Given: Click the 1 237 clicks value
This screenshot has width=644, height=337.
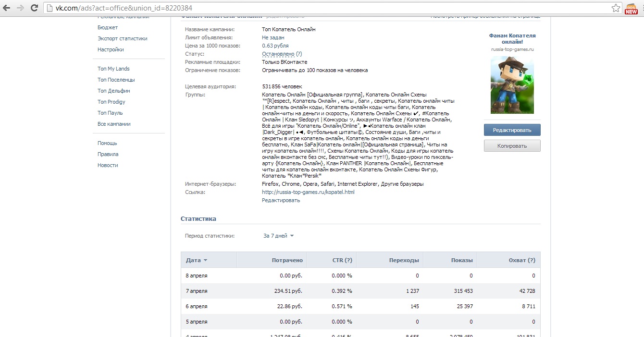Looking at the screenshot, I should point(412,291).
